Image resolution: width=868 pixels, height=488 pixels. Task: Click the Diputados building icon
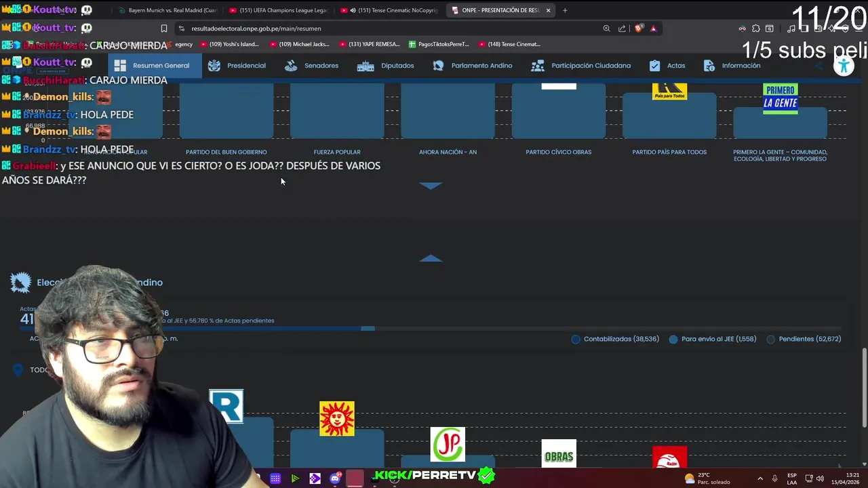point(366,66)
